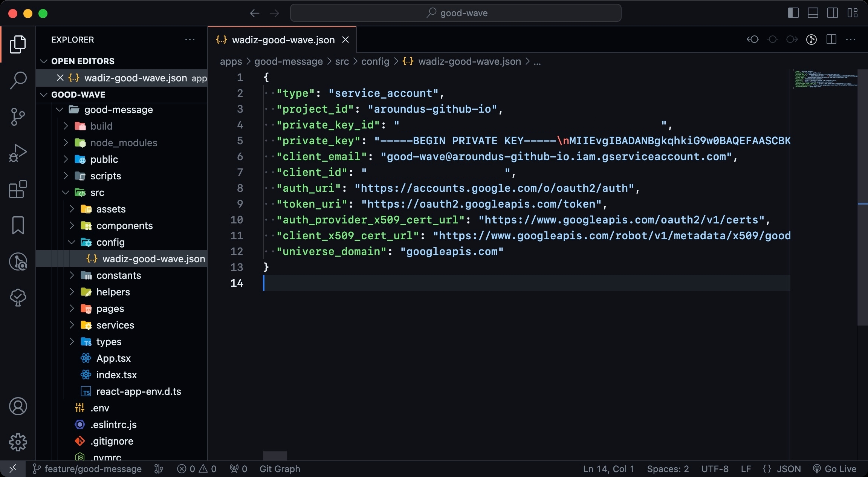
Task: Click the Go Live status bar button
Action: pos(835,469)
